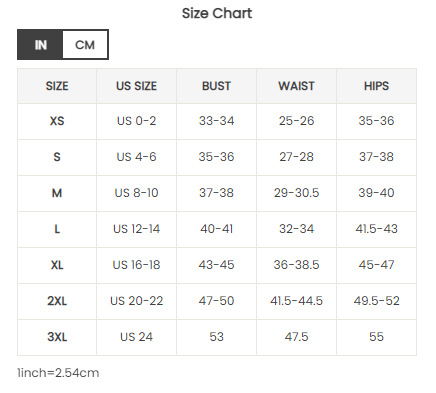The image size is (436, 393).
Task: Select the L size row label
Action: 57,229
